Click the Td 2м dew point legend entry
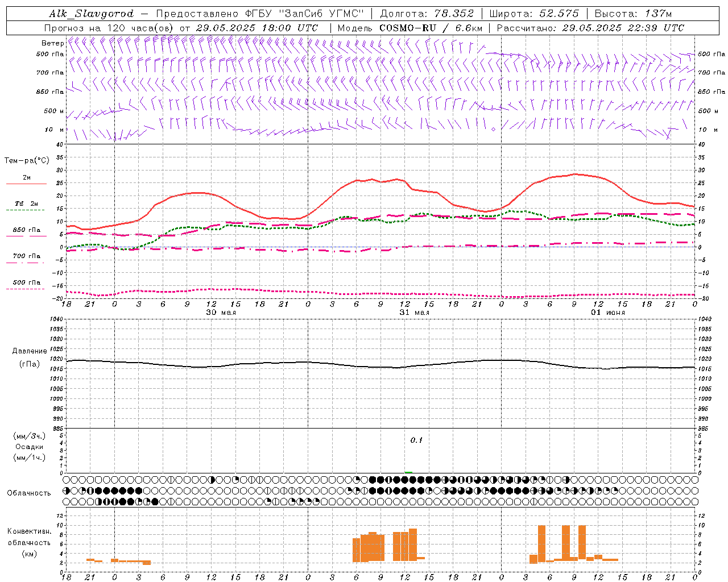The height and width of the screenshot is (582, 728). click(26, 203)
